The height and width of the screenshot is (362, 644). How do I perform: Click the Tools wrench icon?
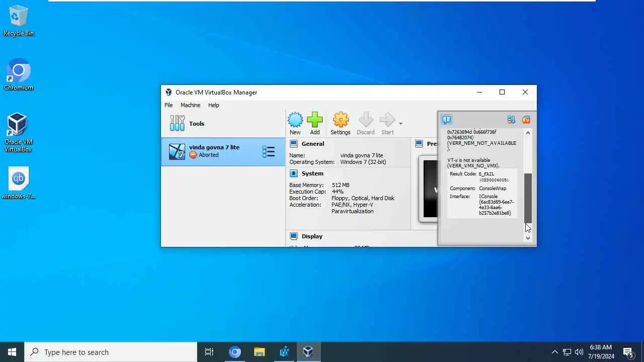tap(177, 123)
